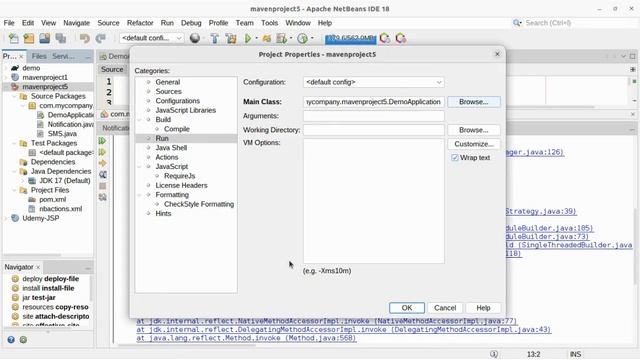640x360 pixels.
Task: Select SMS.java in Projects tree
Action: (62, 134)
